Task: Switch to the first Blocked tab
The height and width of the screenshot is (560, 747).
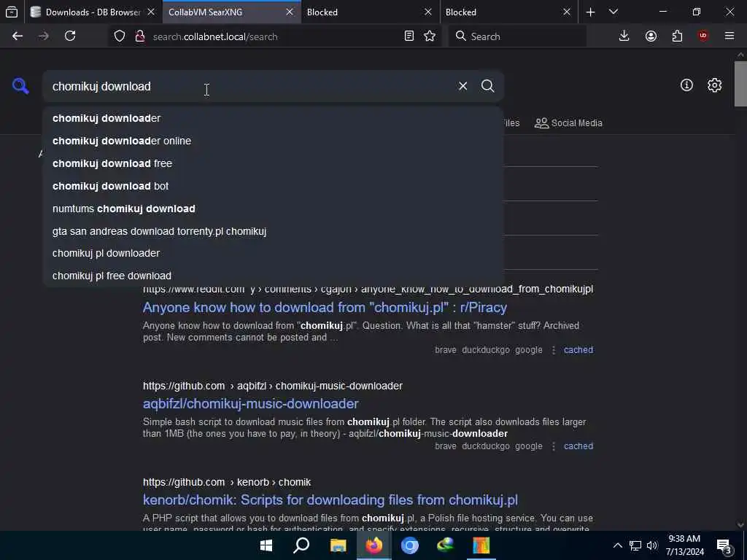Action: (x=370, y=12)
